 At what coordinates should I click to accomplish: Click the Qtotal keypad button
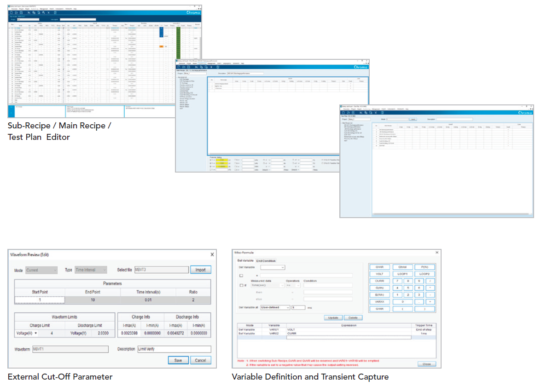(402, 267)
